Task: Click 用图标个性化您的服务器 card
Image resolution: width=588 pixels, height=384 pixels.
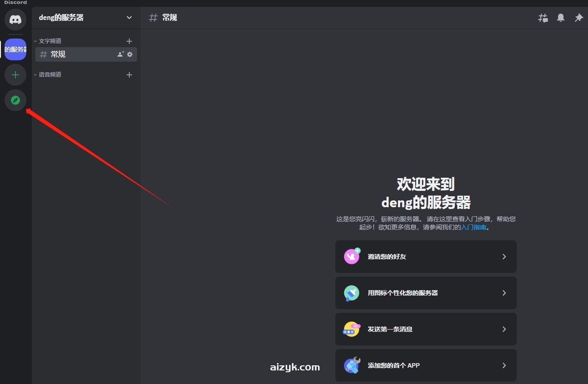Action: pyautogui.click(x=426, y=293)
